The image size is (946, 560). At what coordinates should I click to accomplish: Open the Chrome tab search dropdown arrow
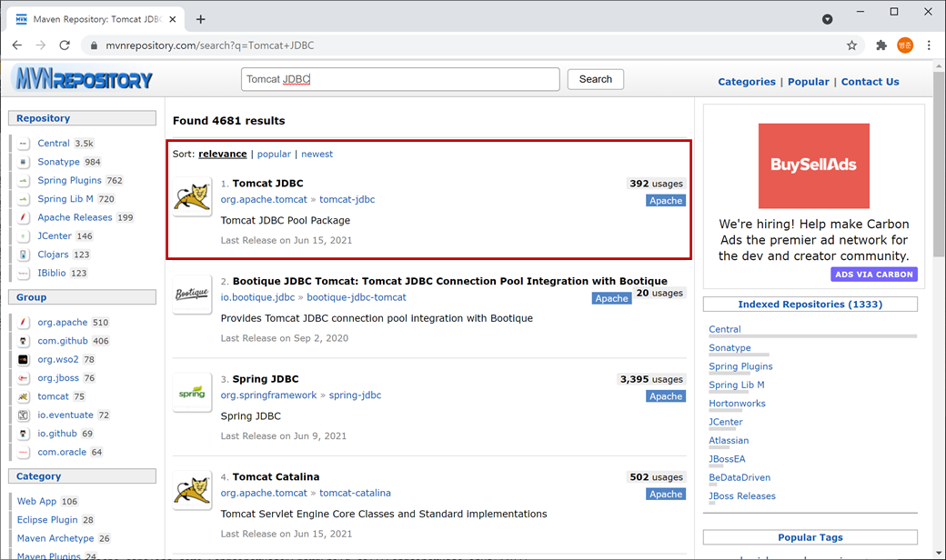tap(827, 19)
